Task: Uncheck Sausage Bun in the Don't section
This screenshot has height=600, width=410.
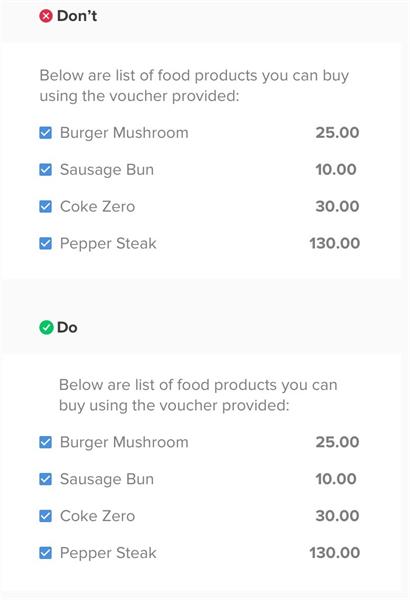Action: (x=46, y=170)
